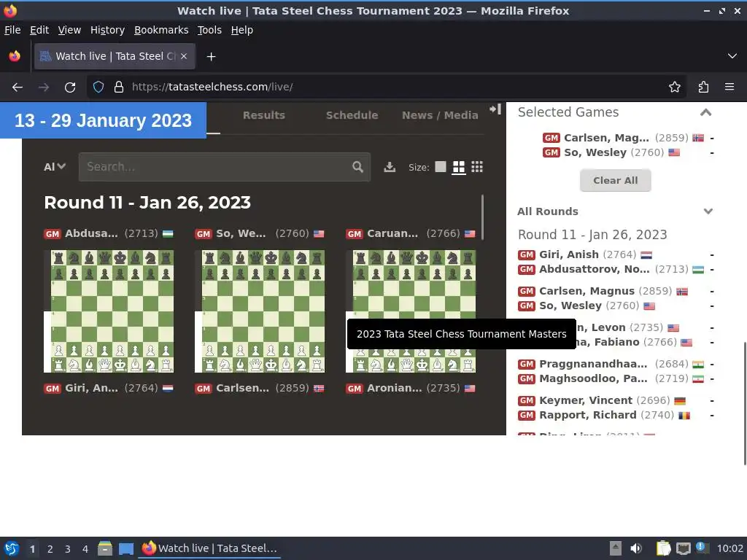Screen dimensions: 747x560
Task: Click the List all tabs chevron
Action: coord(732,56)
